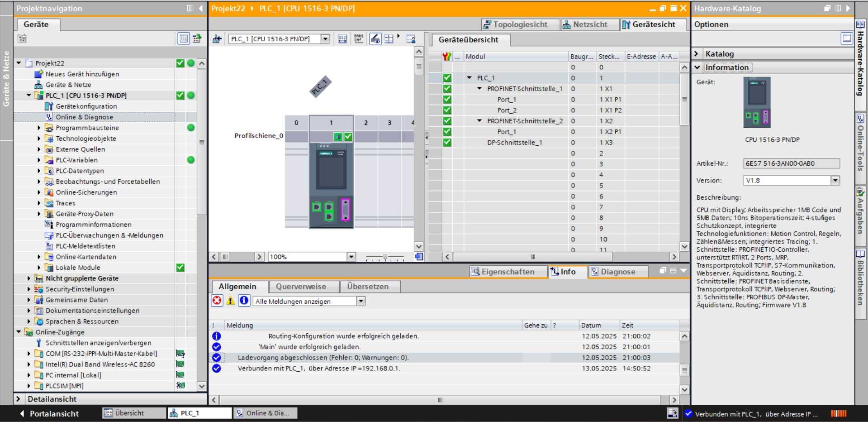The width and height of the screenshot is (868, 422).
Task: Open the Version V1.8 dropdown
Action: click(835, 180)
